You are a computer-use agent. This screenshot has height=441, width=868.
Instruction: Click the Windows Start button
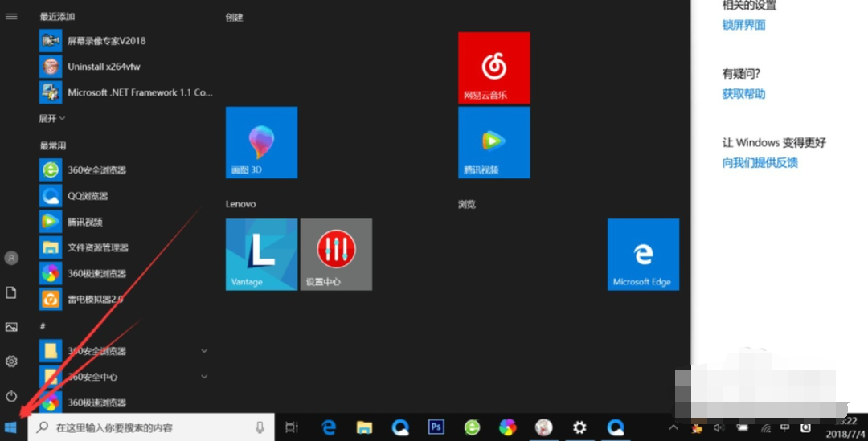[x=11, y=427]
